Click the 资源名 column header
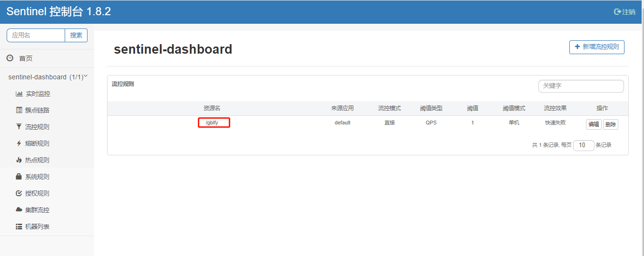 coord(212,108)
